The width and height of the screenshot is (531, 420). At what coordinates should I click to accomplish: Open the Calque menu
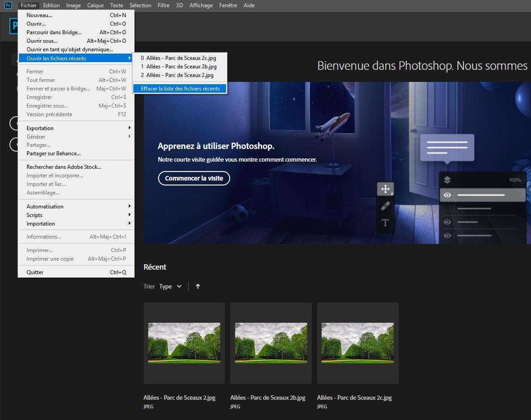click(x=95, y=5)
